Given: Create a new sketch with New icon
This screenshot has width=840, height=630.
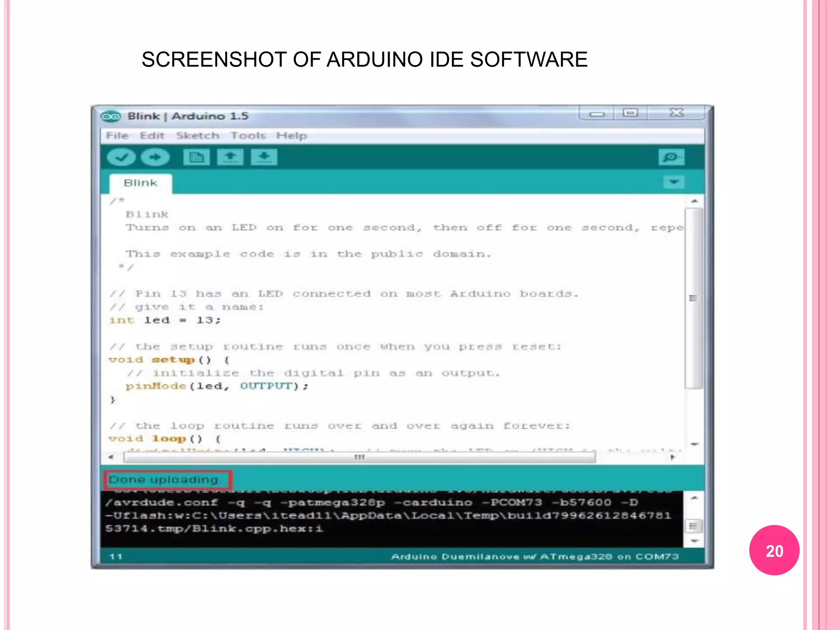Looking at the screenshot, I should tap(196, 157).
